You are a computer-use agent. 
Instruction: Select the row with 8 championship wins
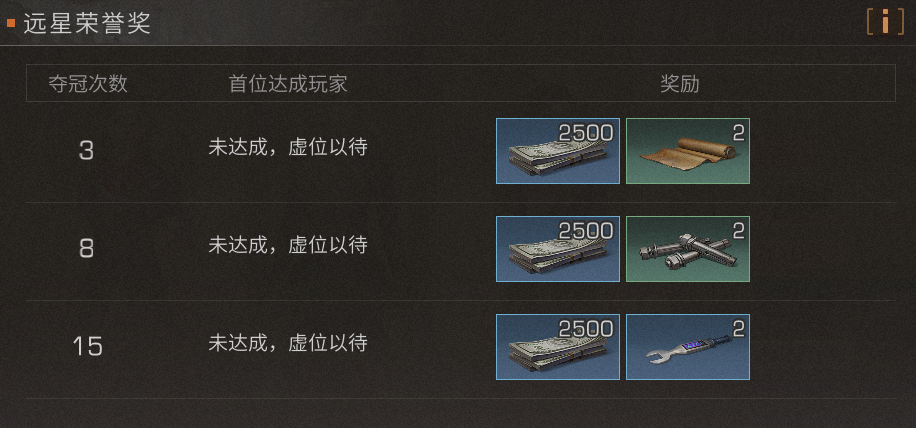tap(460, 251)
